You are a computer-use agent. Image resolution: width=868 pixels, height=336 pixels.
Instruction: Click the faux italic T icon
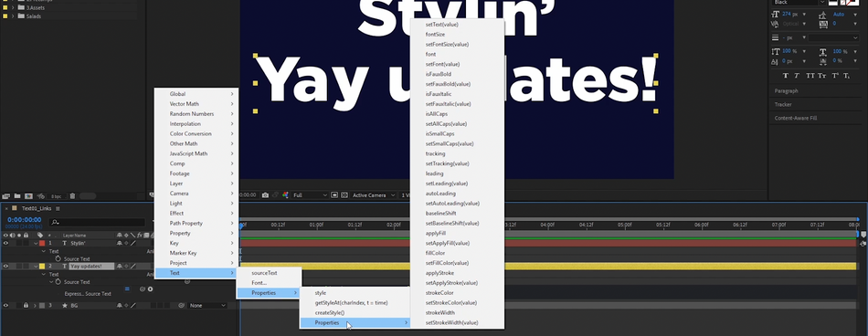(797, 75)
